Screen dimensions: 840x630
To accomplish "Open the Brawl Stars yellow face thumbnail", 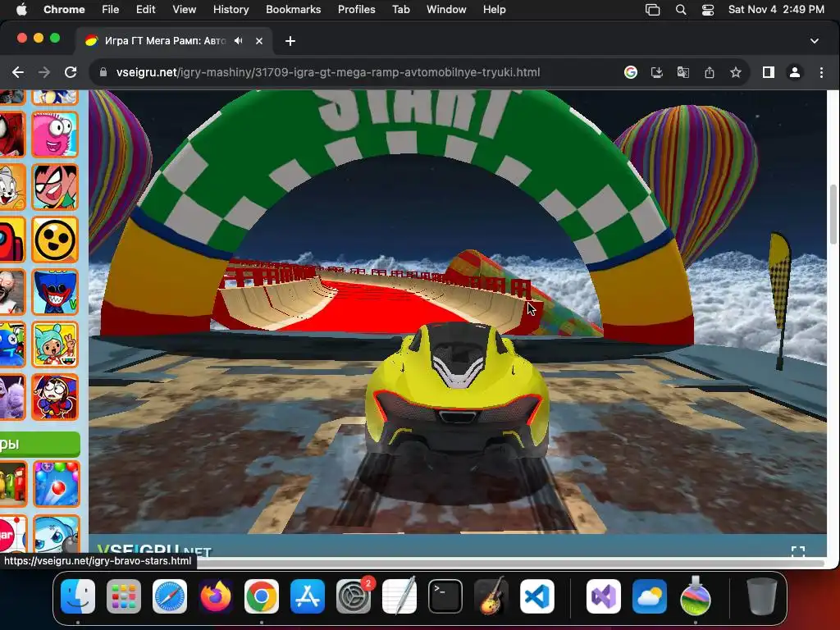I will pyautogui.click(x=55, y=240).
